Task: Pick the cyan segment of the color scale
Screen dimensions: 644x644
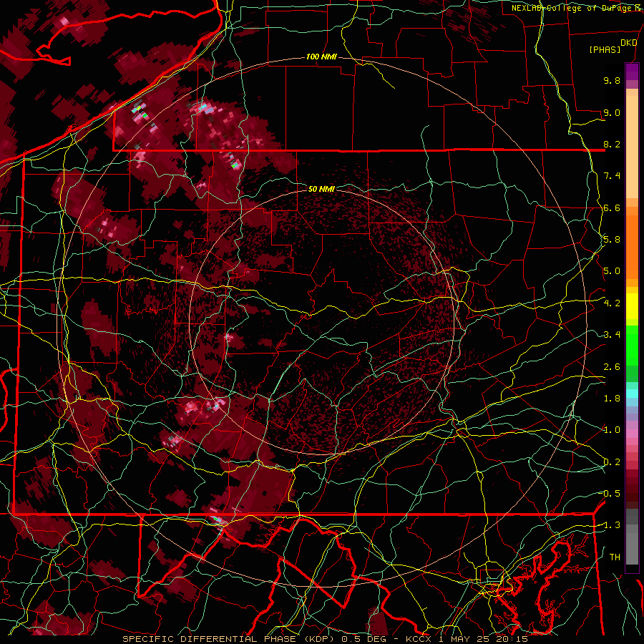Action: tap(632, 394)
